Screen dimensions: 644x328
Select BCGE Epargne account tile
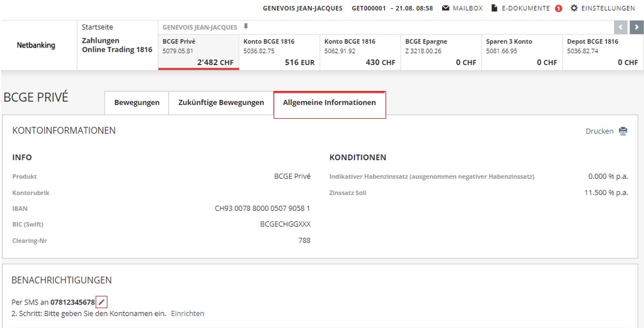441,51
